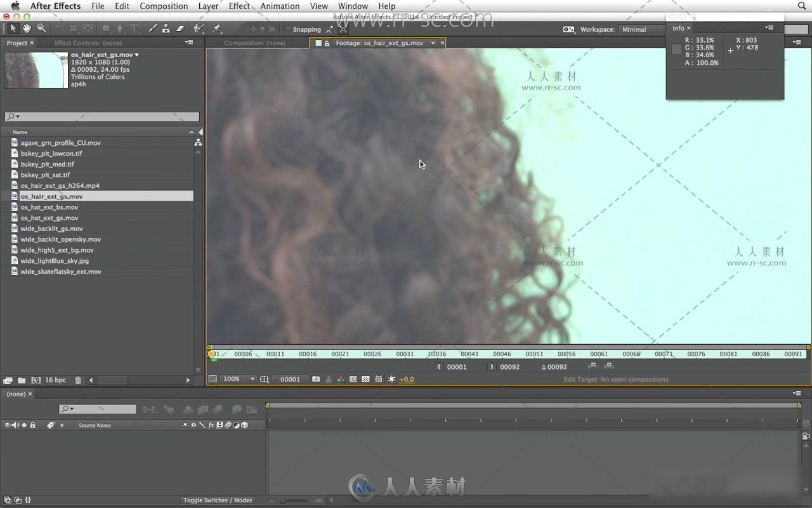Open the magnification ratio 100% dropdown
Screen dimensions: 812x508
[239, 379]
